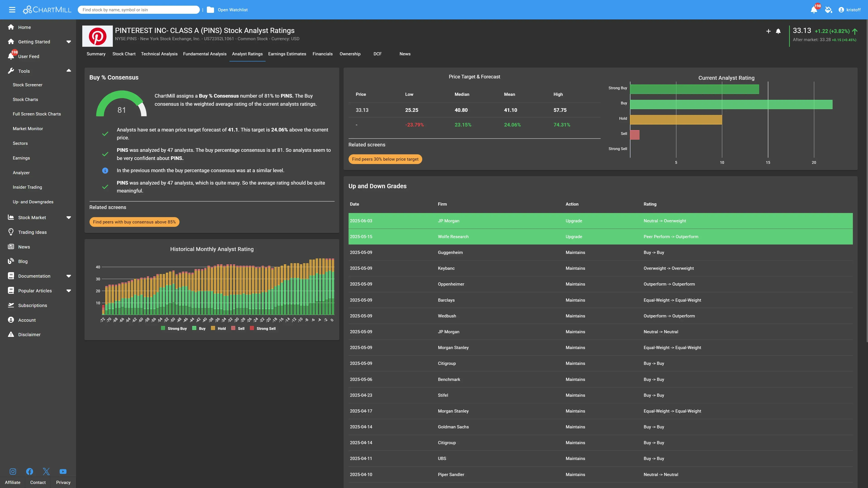Expand the Getting Started menu arrow

(x=69, y=42)
